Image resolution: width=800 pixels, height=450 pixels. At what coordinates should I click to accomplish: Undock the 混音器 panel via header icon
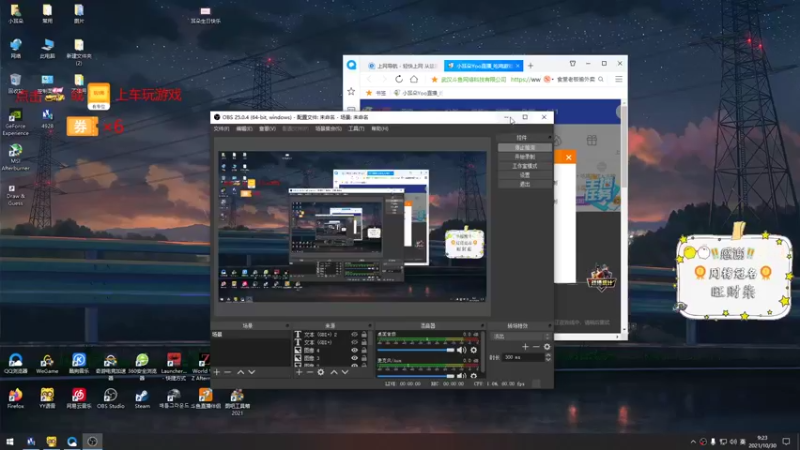tap(482, 326)
